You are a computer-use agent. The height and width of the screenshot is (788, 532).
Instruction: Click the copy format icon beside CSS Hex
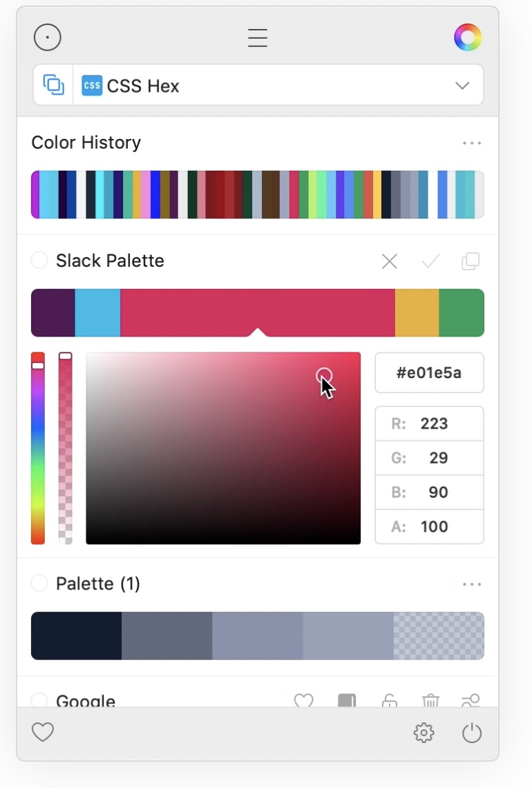(54, 85)
